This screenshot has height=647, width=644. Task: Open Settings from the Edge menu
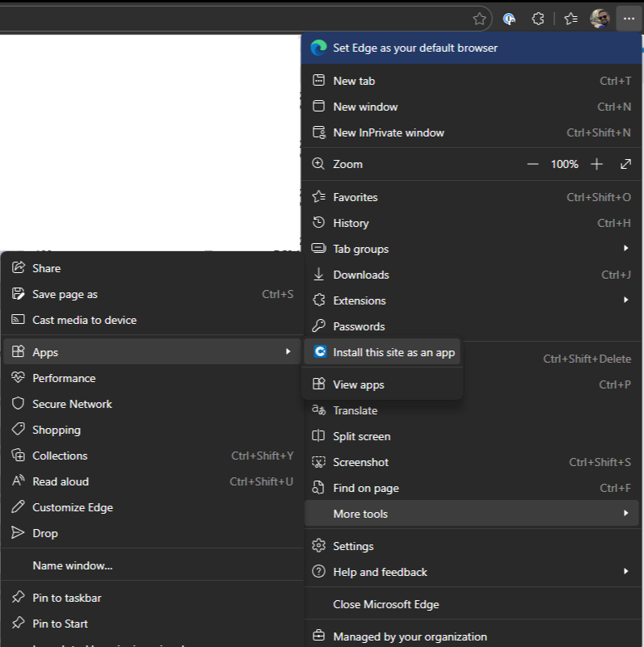[x=353, y=546]
